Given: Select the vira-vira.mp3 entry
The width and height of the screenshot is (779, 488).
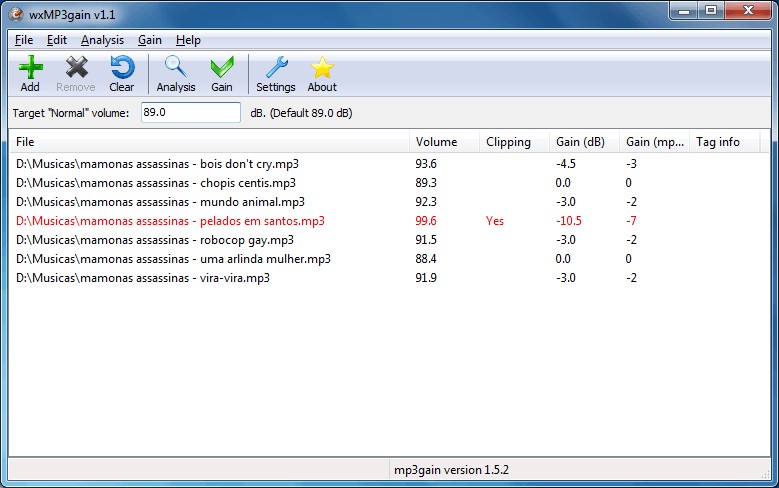Looking at the screenshot, I should pos(143,278).
